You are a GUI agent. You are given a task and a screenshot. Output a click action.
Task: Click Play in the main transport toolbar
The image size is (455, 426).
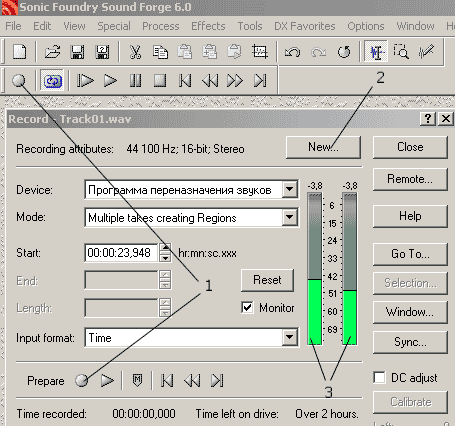[110, 81]
